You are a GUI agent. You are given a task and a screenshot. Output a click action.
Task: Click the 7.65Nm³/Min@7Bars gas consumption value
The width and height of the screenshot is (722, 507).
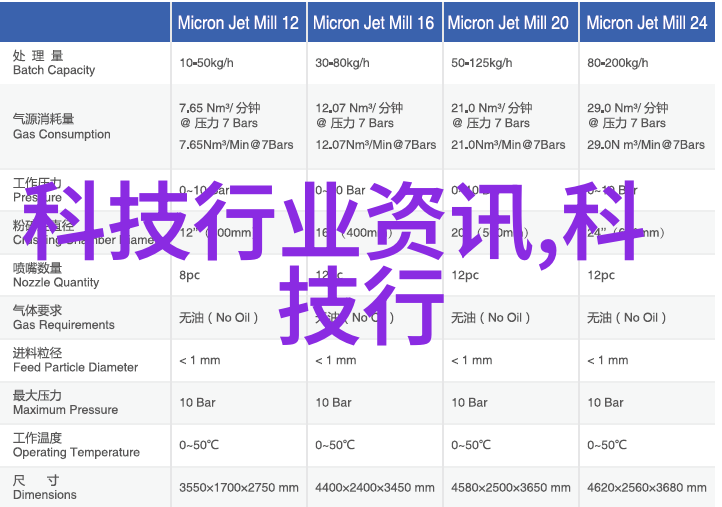click(x=236, y=145)
